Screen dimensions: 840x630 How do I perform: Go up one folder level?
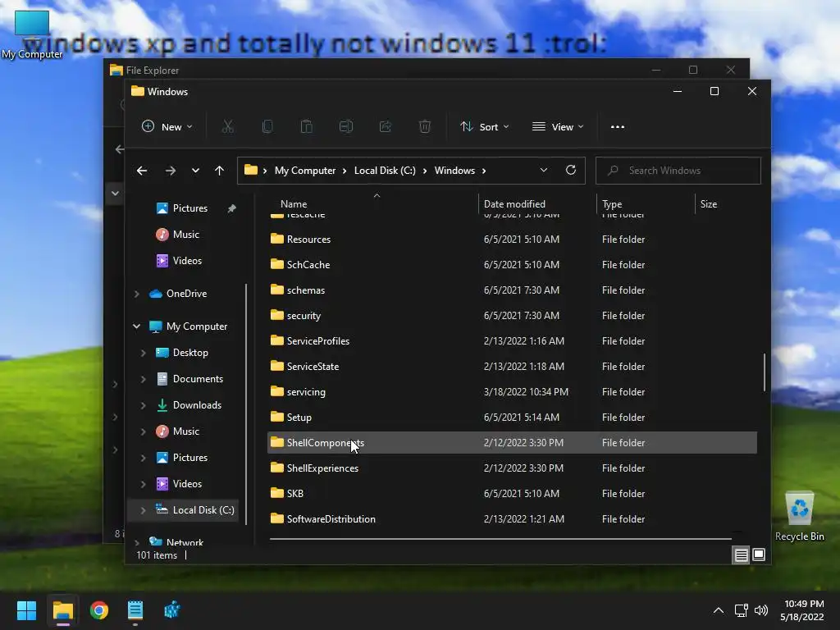tap(219, 171)
